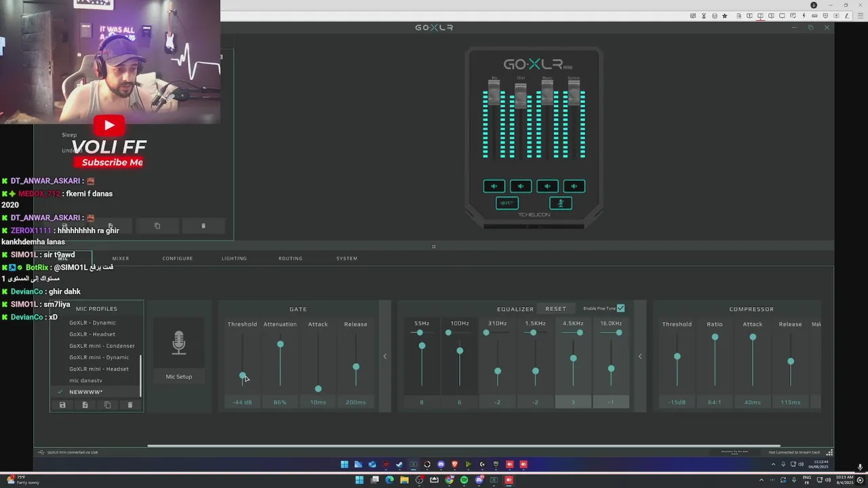The width and height of the screenshot is (868, 488).
Task: Click the bleep (!@#$?*) button
Action: click(507, 203)
